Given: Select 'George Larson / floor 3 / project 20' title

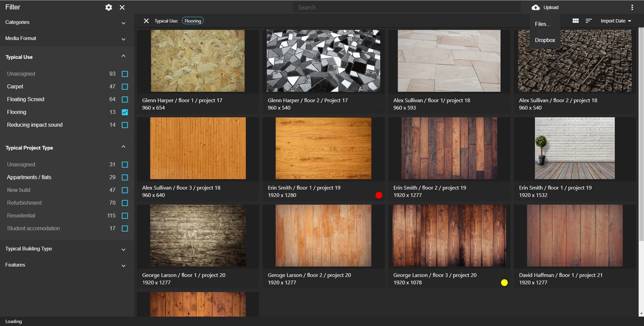Looking at the screenshot, I should click(435, 275).
